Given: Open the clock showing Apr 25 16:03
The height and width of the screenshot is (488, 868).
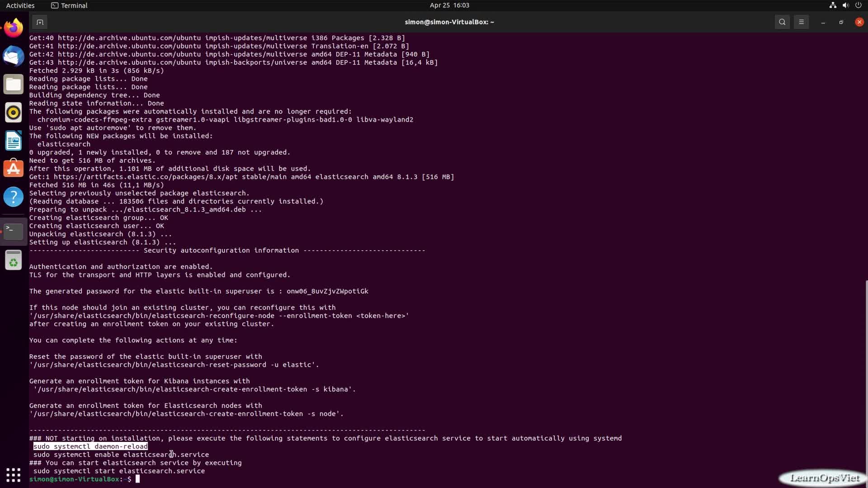Looking at the screenshot, I should pyautogui.click(x=449, y=5).
